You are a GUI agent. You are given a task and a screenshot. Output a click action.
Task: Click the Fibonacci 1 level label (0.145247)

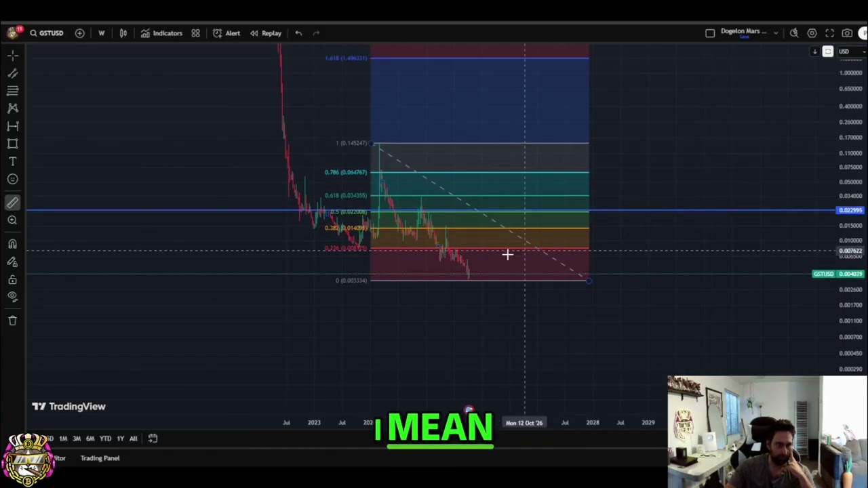(x=352, y=143)
